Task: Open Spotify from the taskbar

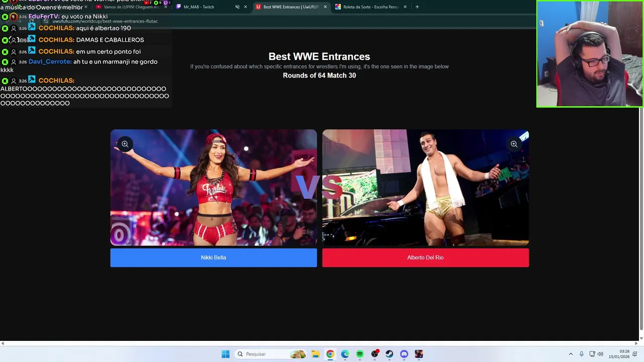Action: (360, 354)
